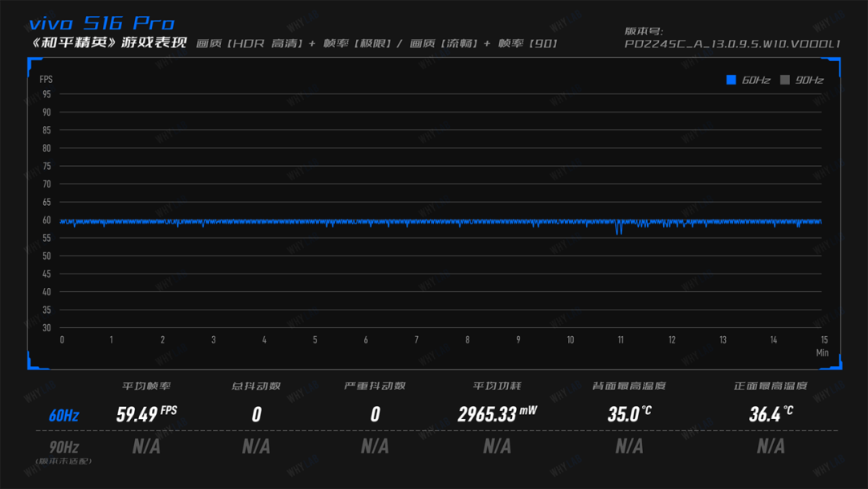
Task: Select the 75 tick on FPS axis
Action: [47, 166]
